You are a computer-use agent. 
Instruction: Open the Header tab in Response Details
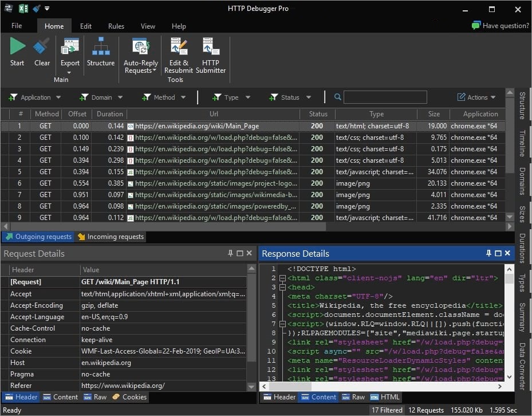coord(280,397)
